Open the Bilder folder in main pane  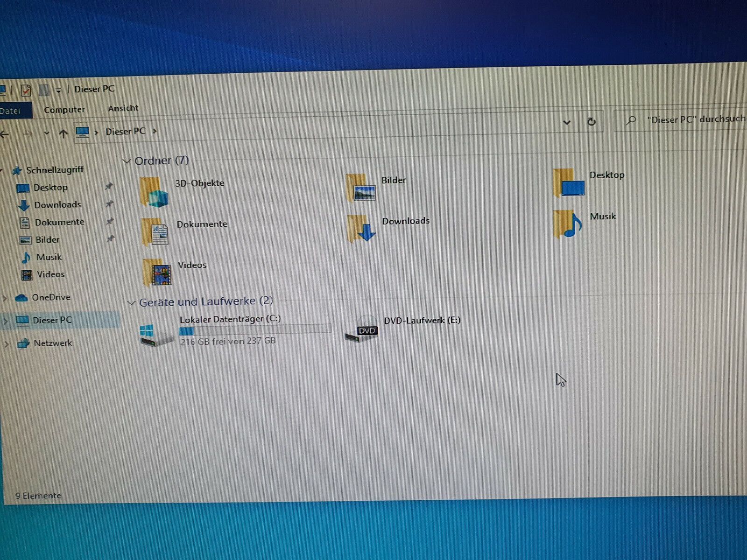point(362,188)
